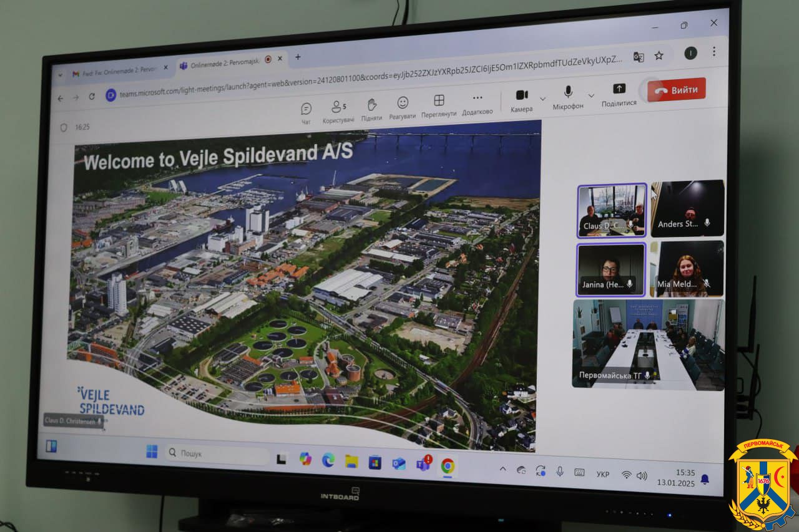The width and height of the screenshot is (799, 532).
Task: Expand the camera options chevron
Action: click(x=542, y=98)
